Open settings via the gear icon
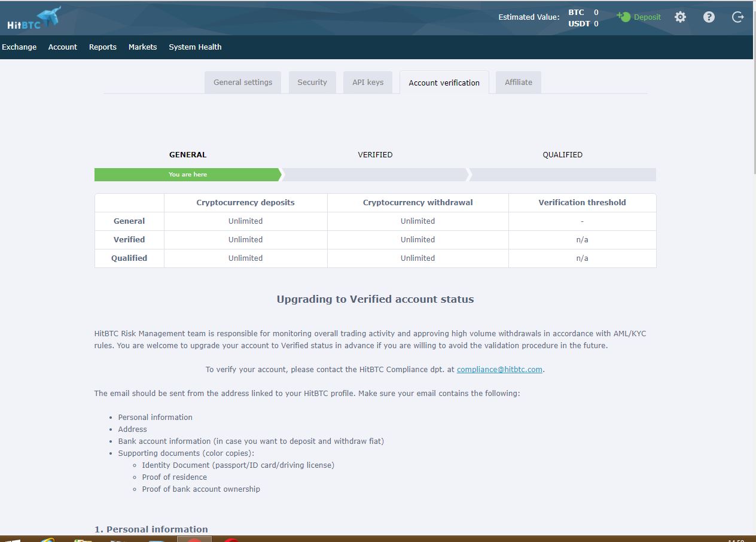 680,17
